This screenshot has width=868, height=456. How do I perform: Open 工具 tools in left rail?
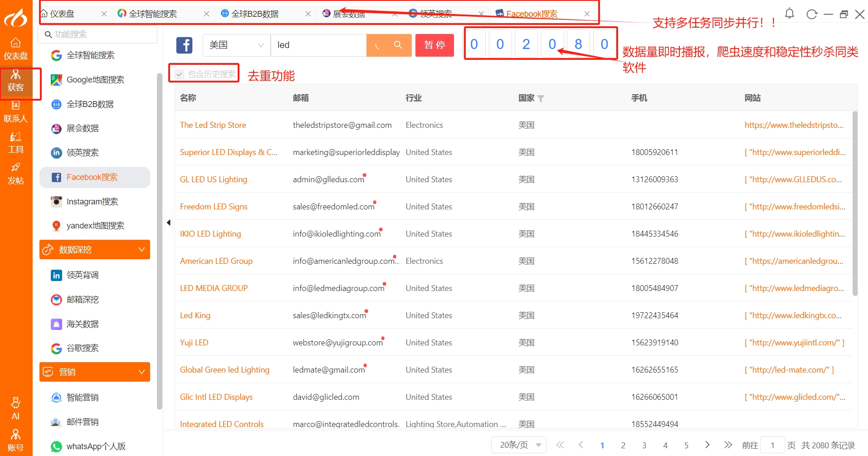pos(16,143)
